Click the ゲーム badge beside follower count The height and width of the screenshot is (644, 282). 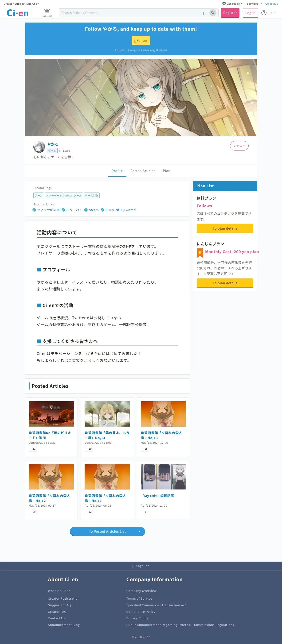pyautogui.click(x=52, y=150)
